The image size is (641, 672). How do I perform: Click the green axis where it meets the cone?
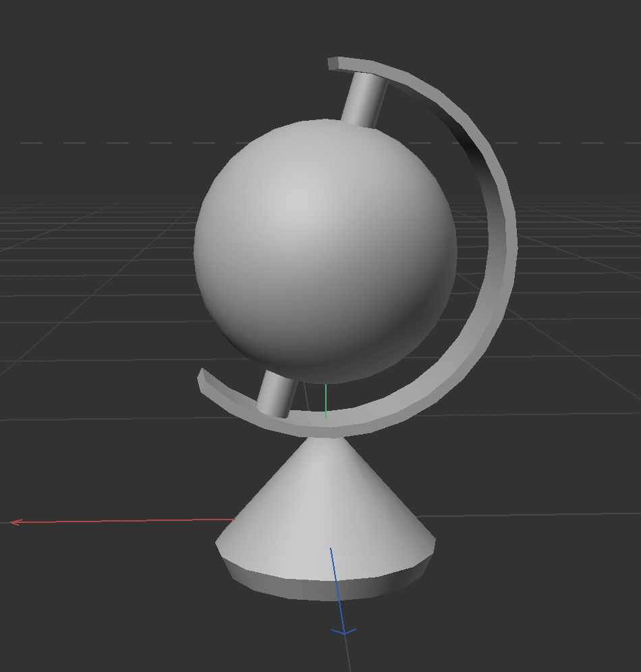(326, 417)
